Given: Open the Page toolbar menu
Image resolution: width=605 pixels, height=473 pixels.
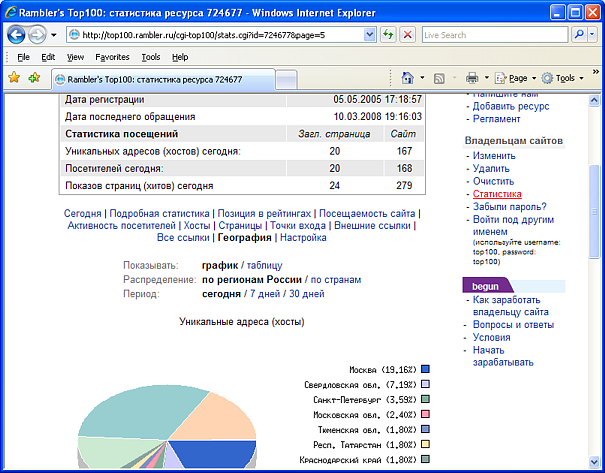Looking at the screenshot, I should tap(515, 78).
